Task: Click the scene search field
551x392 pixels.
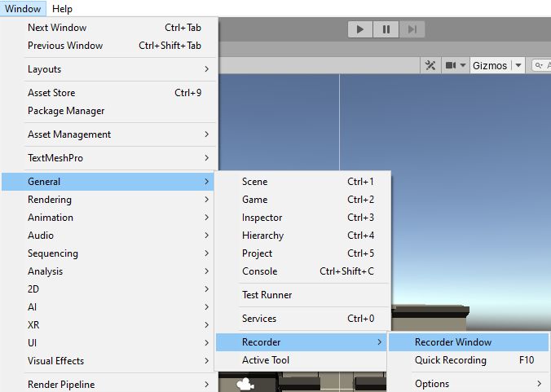Action: pos(541,65)
